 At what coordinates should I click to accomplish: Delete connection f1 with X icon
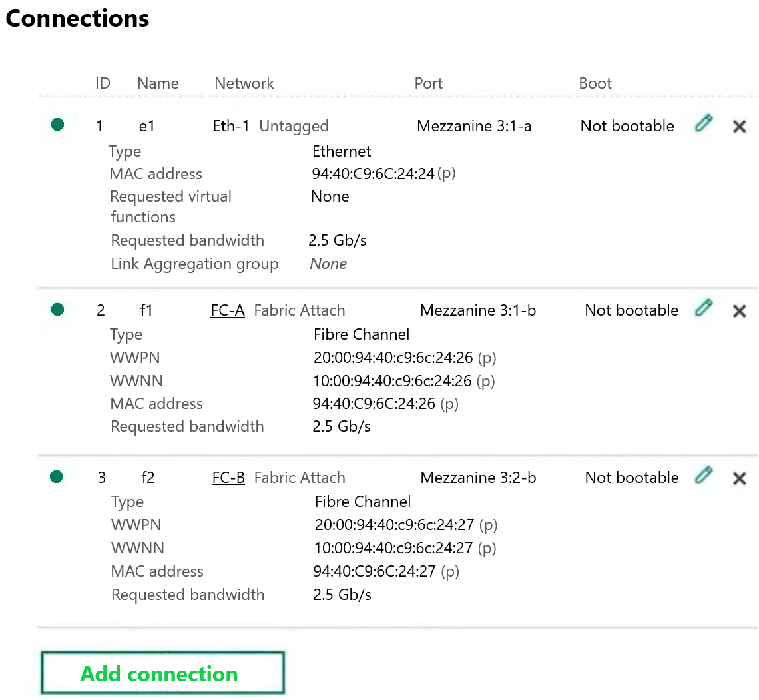click(739, 311)
